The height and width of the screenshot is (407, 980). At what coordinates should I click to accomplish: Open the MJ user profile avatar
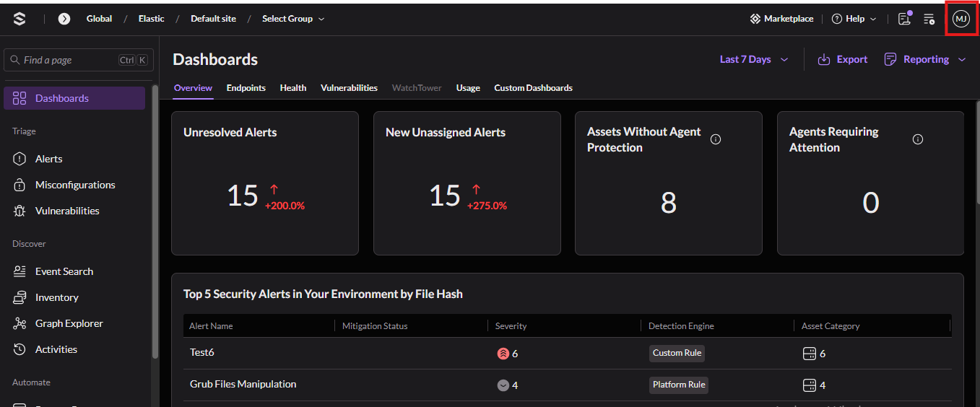[961, 19]
